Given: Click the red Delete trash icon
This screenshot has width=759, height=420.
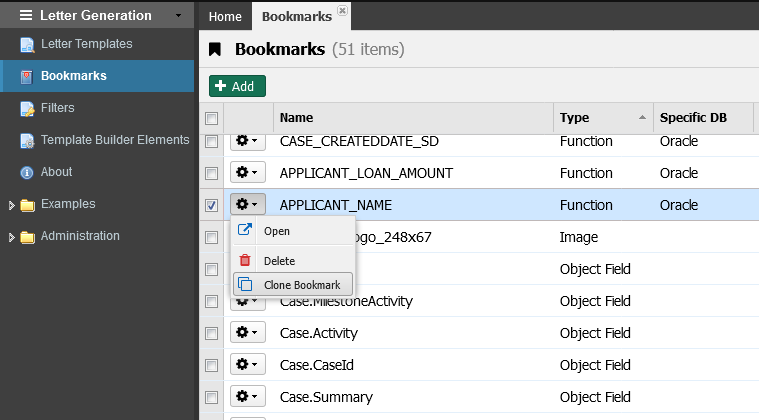Looking at the screenshot, I should (244, 260).
